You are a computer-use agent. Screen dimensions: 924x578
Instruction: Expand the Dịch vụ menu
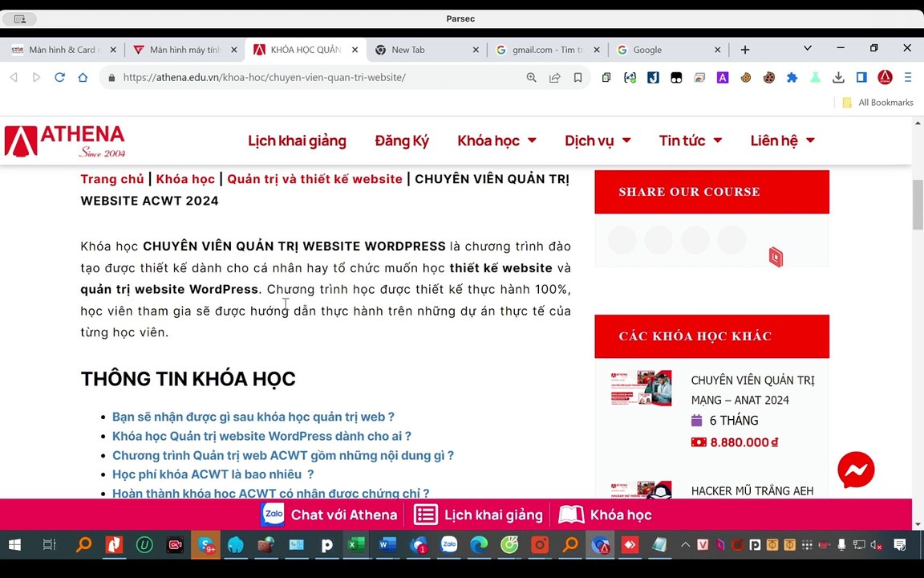tap(598, 140)
